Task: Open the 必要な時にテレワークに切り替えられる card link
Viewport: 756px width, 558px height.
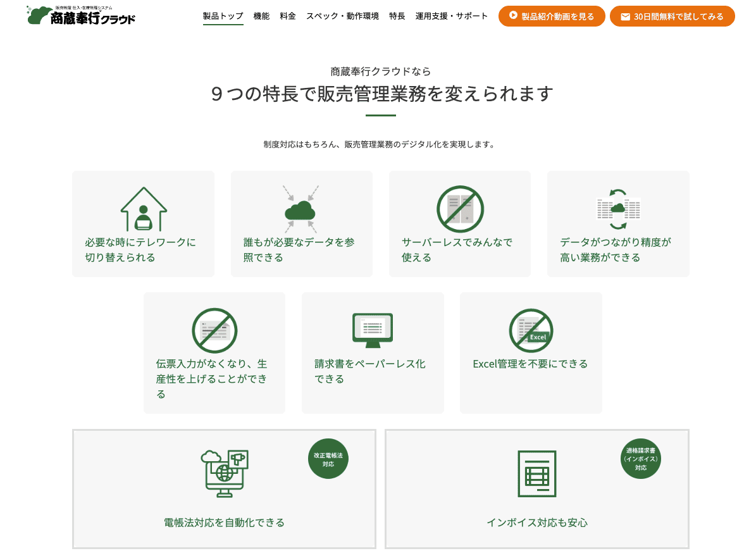Action: click(143, 224)
